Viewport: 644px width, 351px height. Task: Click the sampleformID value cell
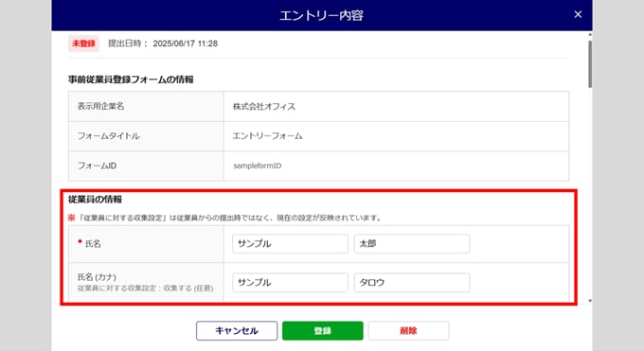click(396, 166)
